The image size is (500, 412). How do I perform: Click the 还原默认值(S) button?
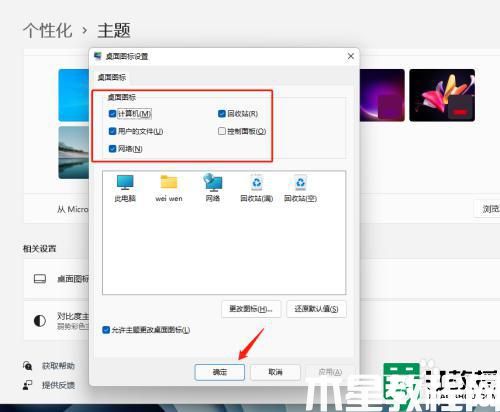click(316, 309)
